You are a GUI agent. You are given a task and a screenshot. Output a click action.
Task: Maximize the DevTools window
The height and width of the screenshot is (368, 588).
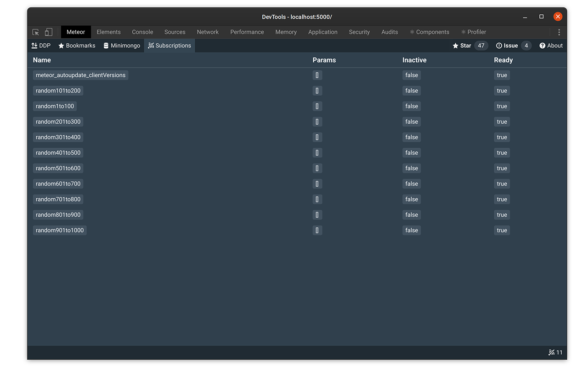[542, 17]
